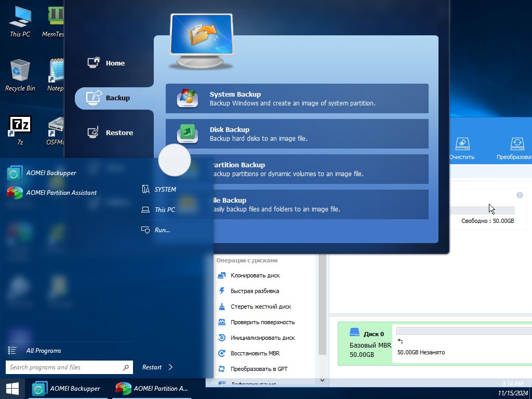Open the Run... dialog

click(x=162, y=230)
